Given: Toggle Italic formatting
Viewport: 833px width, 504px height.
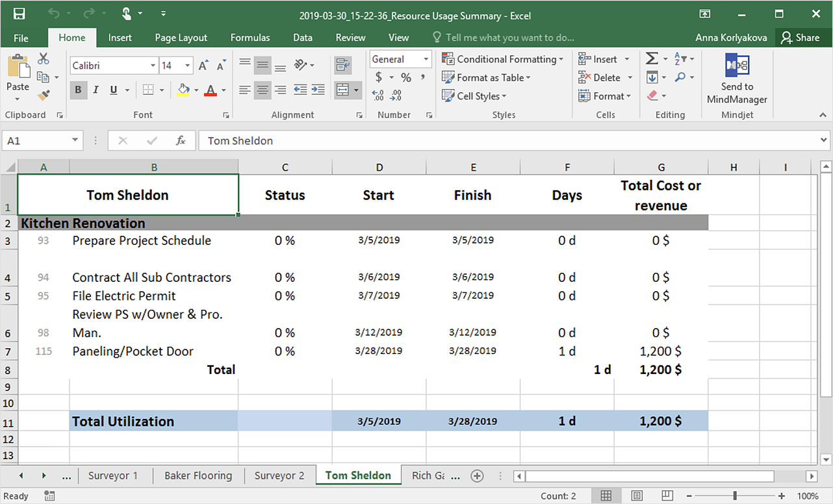Looking at the screenshot, I should (96, 90).
